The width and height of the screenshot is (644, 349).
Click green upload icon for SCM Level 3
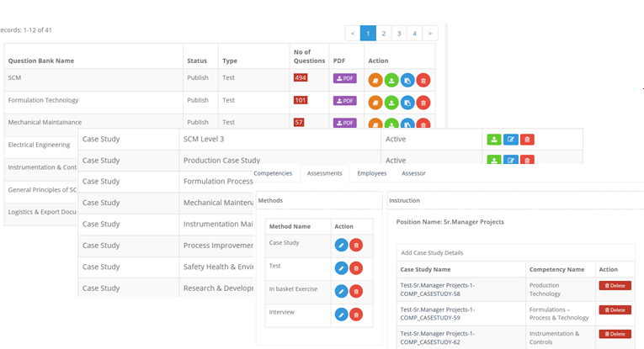[494, 140]
